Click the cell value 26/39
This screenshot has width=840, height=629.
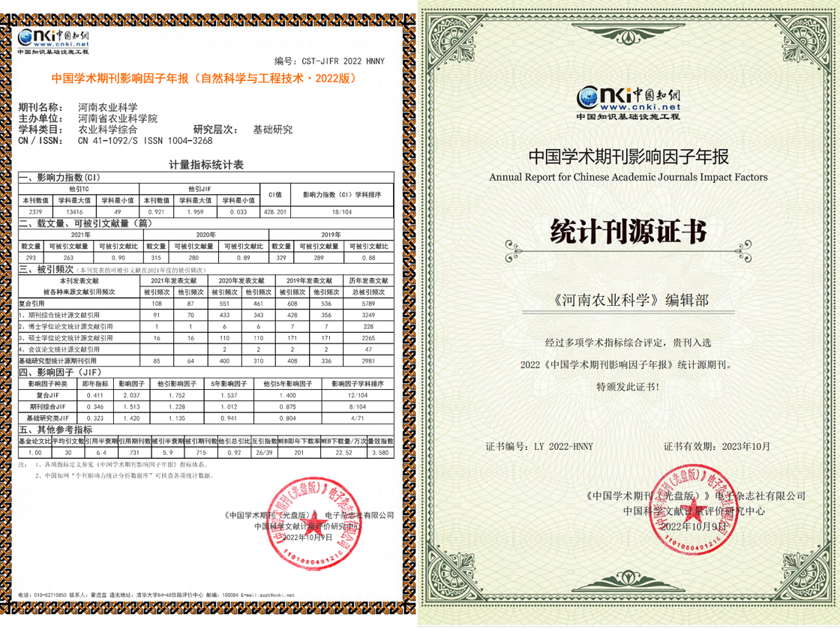(264, 453)
